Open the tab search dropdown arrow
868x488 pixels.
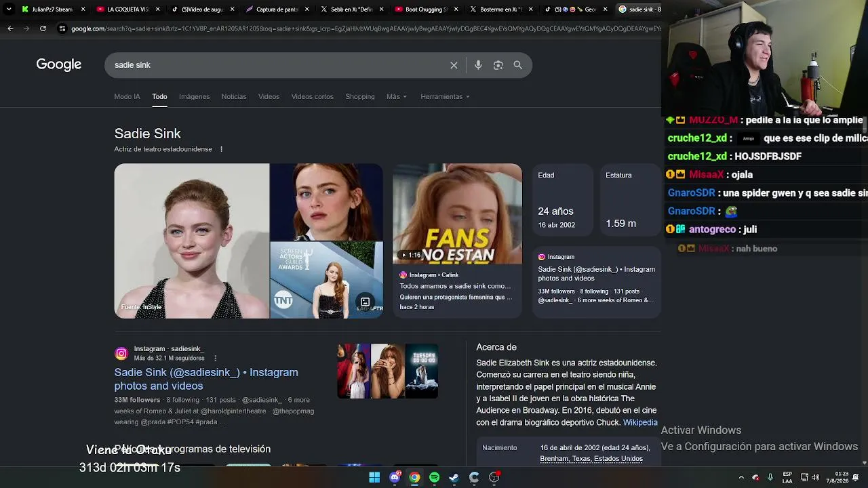8,9
